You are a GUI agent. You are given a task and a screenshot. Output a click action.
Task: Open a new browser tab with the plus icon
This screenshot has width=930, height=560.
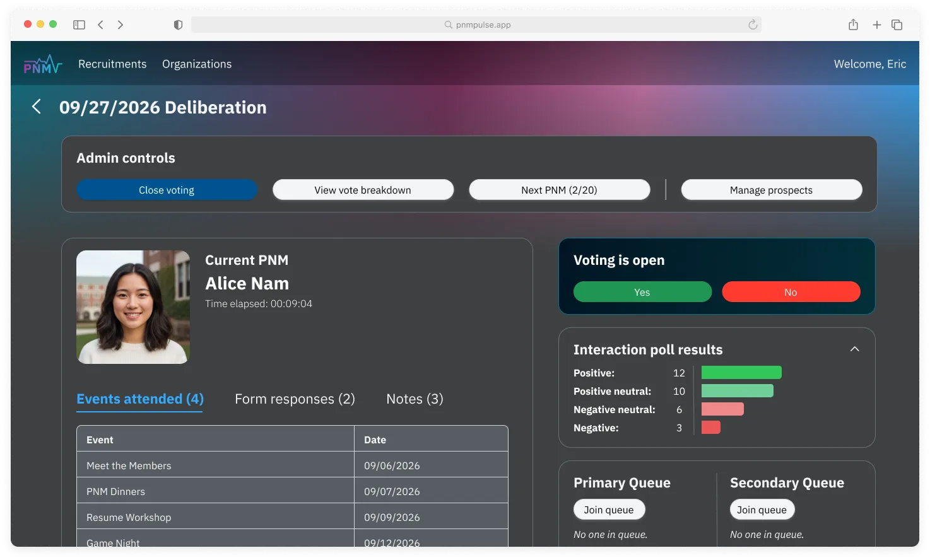tap(876, 24)
